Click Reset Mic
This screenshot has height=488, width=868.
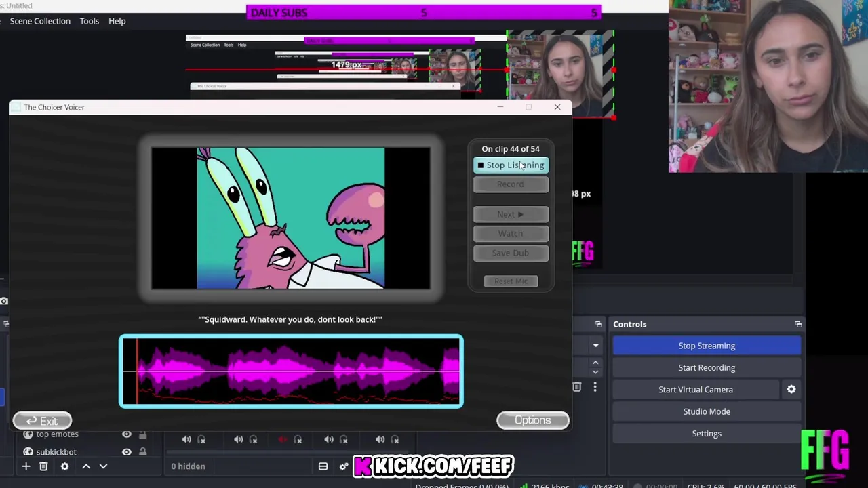coord(511,281)
